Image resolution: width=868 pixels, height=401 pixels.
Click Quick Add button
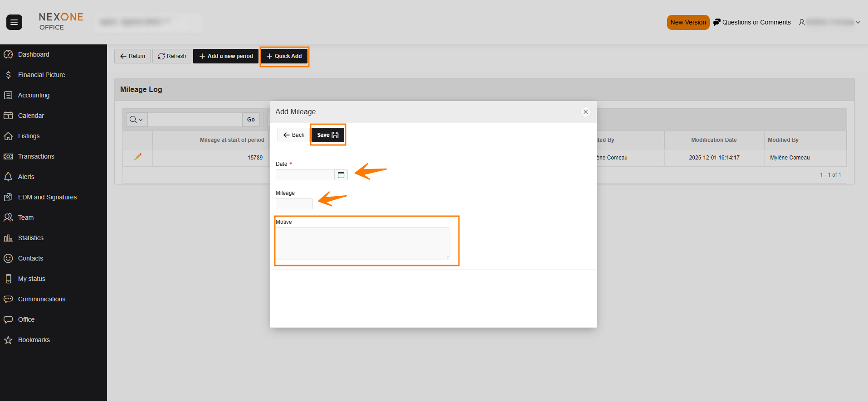tap(284, 56)
